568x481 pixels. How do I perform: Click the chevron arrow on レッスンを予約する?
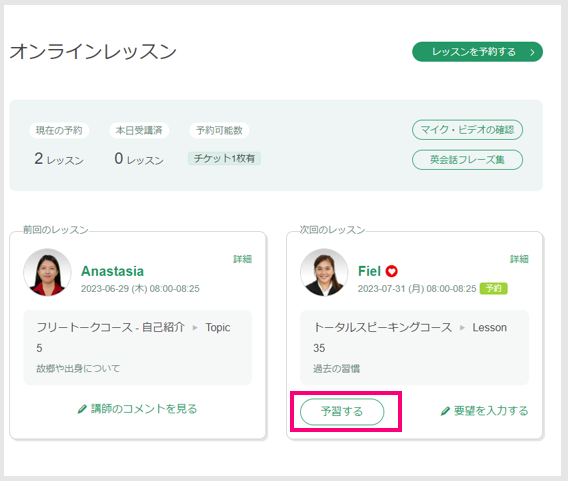pos(532,52)
